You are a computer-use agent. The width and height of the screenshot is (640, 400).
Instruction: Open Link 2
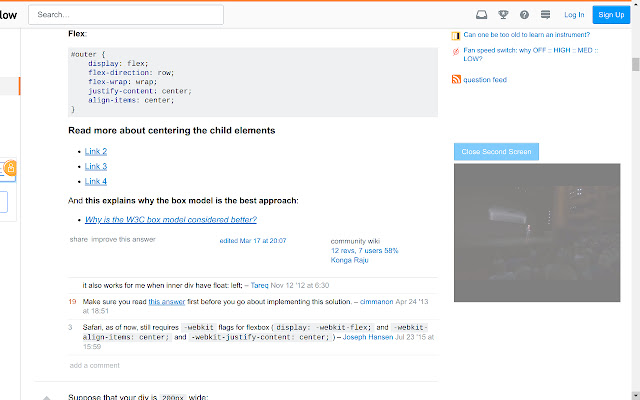(x=96, y=151)
